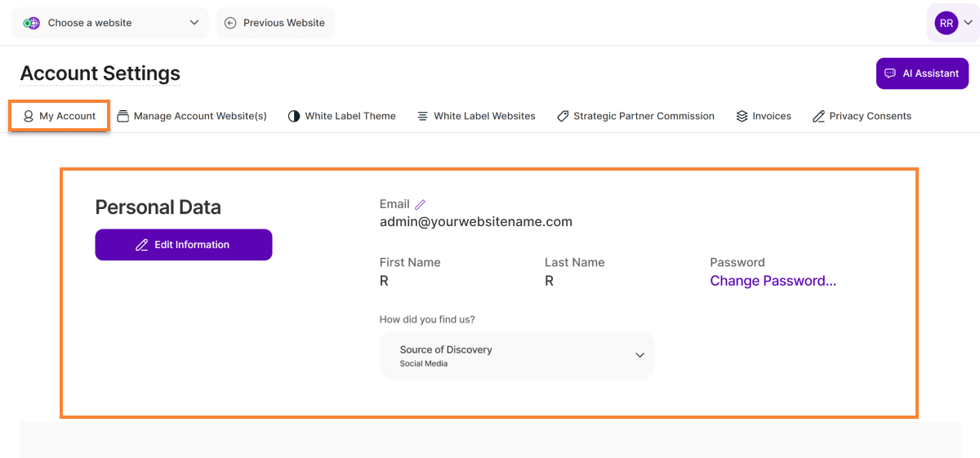The image size is (980, 458).
Task: Click the back arrow icon in Previous Website
Action: (230, 23)
